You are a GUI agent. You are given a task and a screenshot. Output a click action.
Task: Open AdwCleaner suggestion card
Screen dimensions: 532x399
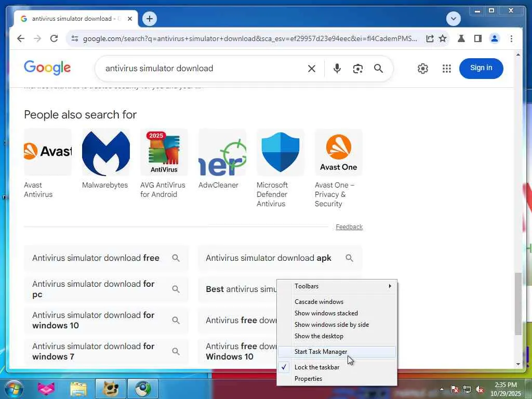[x=222, y=159]
